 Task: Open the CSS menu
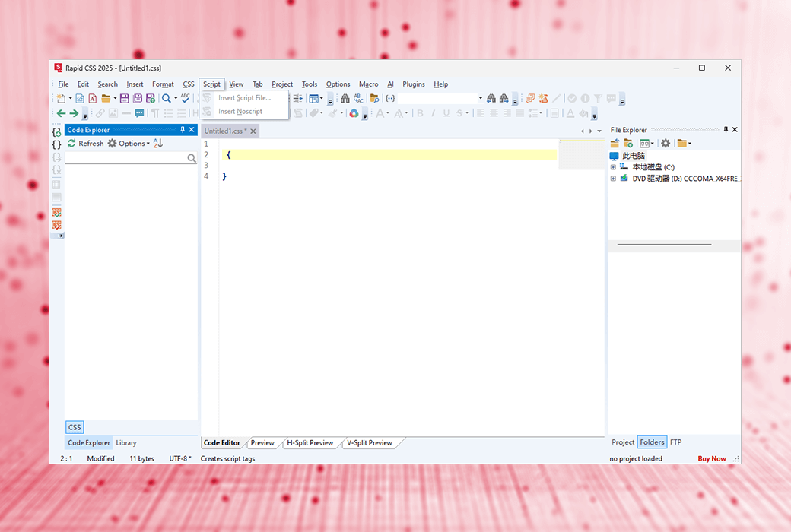click(188, 84)
